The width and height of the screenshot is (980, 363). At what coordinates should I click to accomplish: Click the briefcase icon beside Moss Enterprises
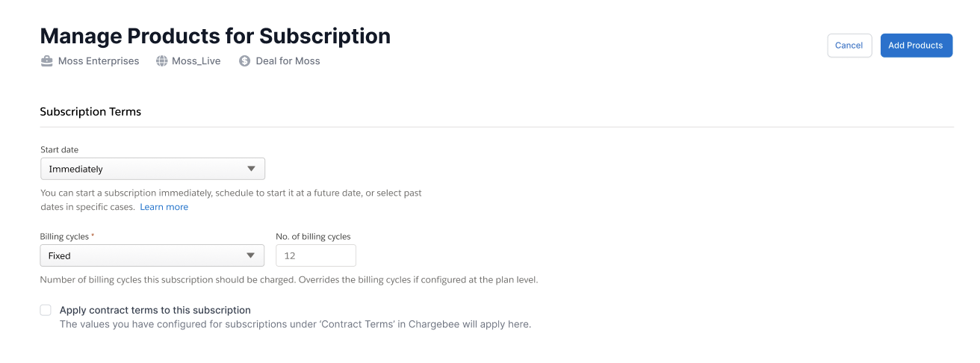[47, 61]
